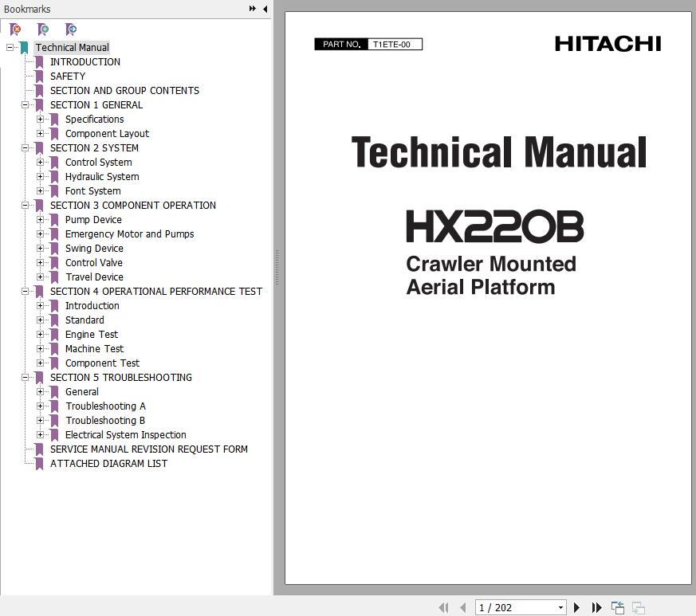
Task: Open the Standard bookmark
Action: pos(85,320)
